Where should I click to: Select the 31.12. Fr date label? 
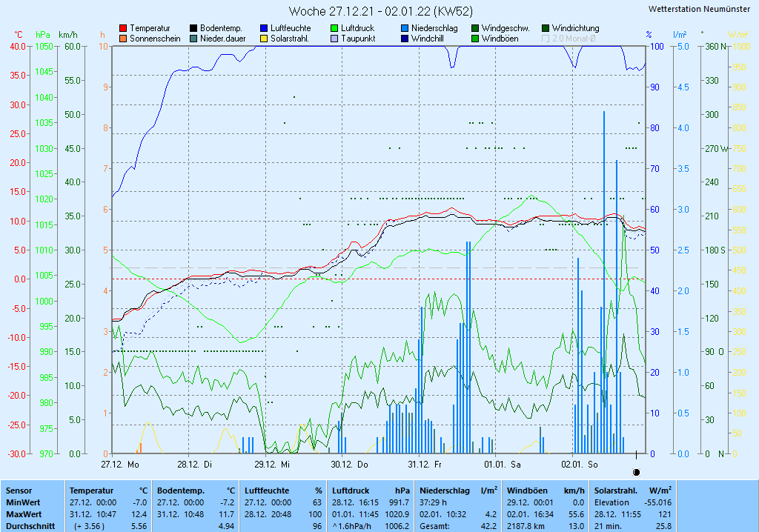[425, 465]
